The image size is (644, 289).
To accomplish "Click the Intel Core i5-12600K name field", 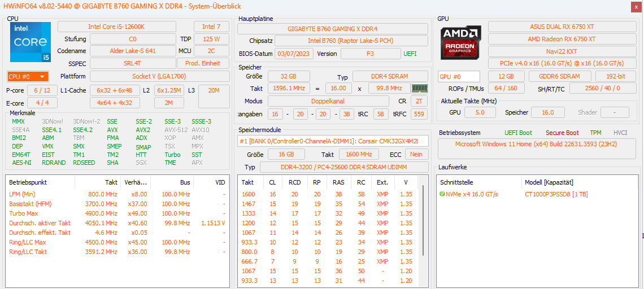I will tap(116, 27).
